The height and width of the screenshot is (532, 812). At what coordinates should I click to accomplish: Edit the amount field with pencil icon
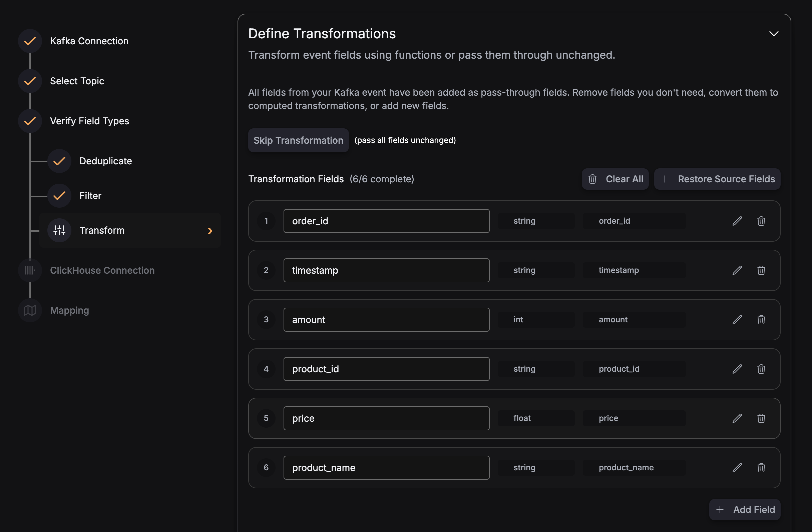pos(737,319)
